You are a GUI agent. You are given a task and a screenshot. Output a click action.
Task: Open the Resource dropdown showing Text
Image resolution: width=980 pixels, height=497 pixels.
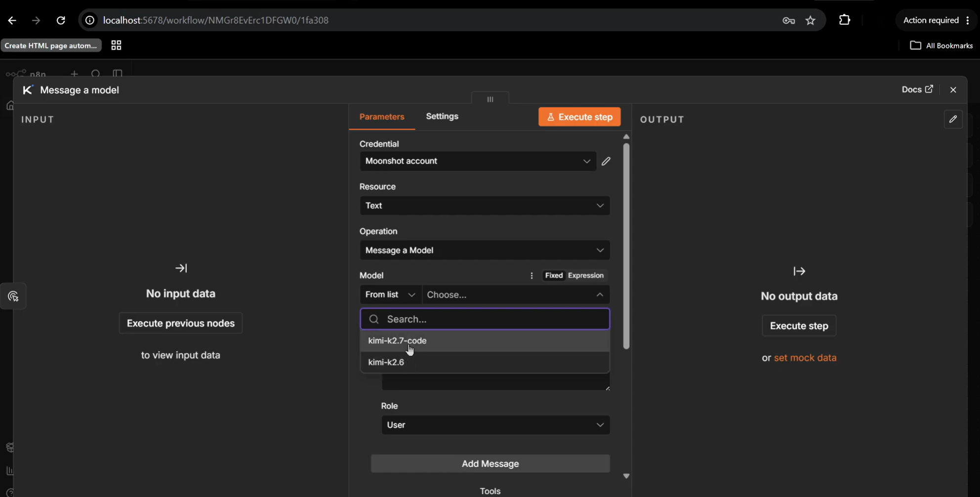click(x=485, y=206)
